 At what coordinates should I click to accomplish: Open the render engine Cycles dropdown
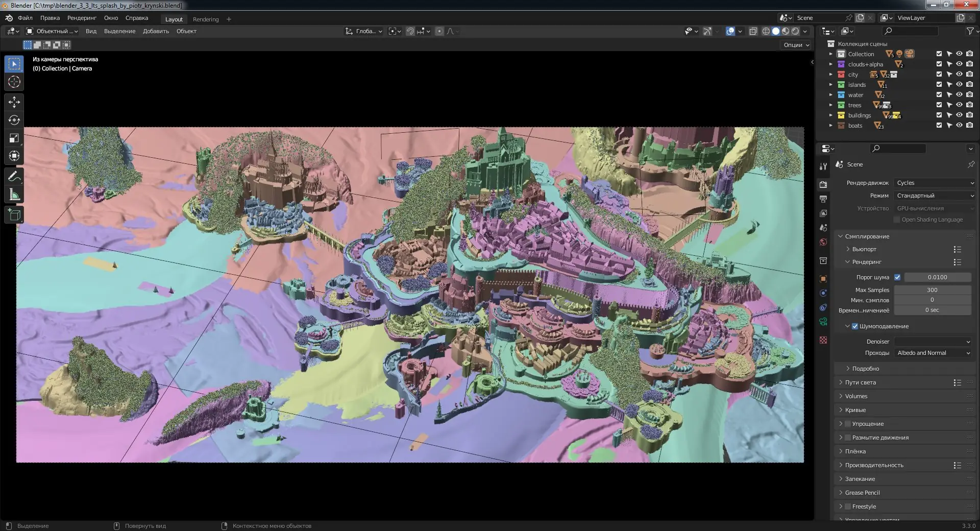coord(935,183)
